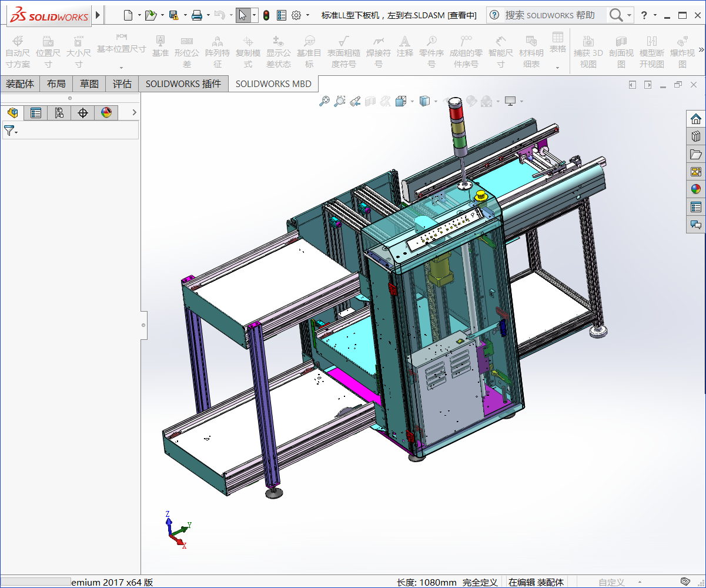Open the ConfigurationManager tab
706x588 pixels.
click(x=59, y=112)
